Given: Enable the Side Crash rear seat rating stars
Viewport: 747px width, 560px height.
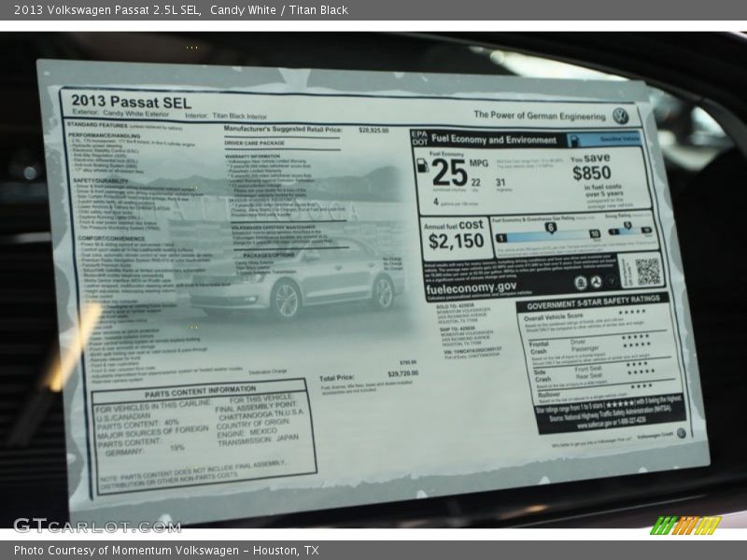Looking at the screenshot, I should (x=640, y=373).
